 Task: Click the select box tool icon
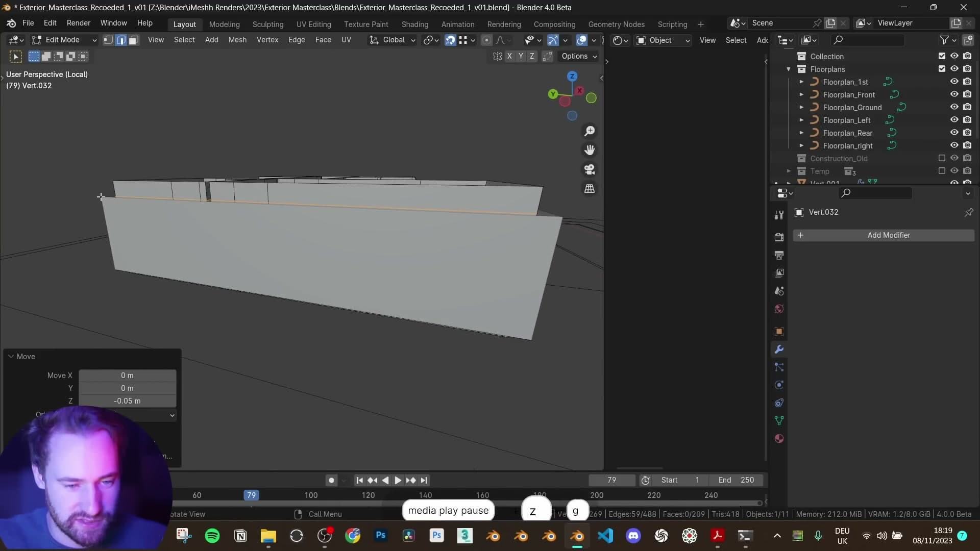(x=16, y=57)
